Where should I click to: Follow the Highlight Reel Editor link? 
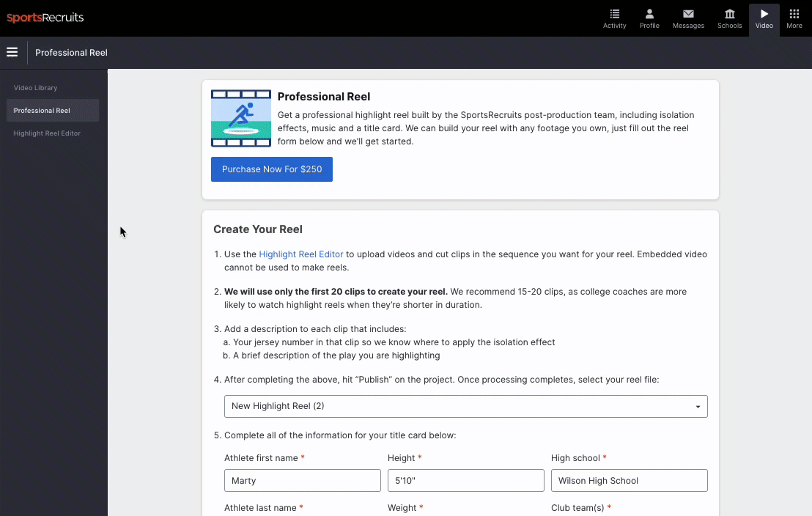301,254
